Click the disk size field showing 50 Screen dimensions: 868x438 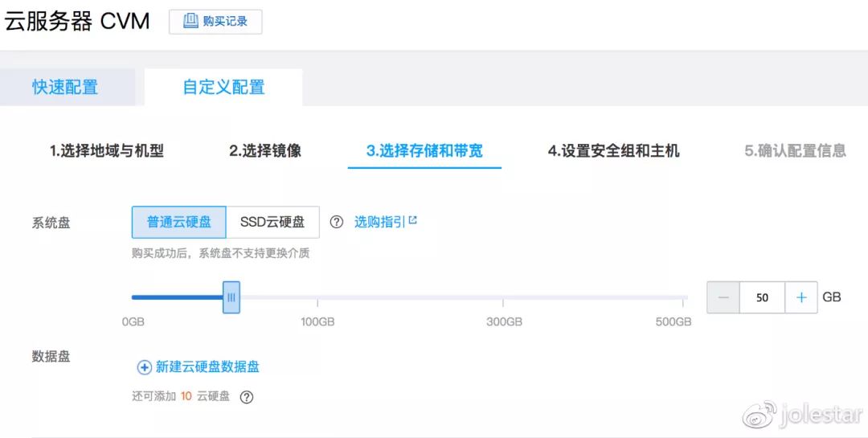tap(762, 297)
